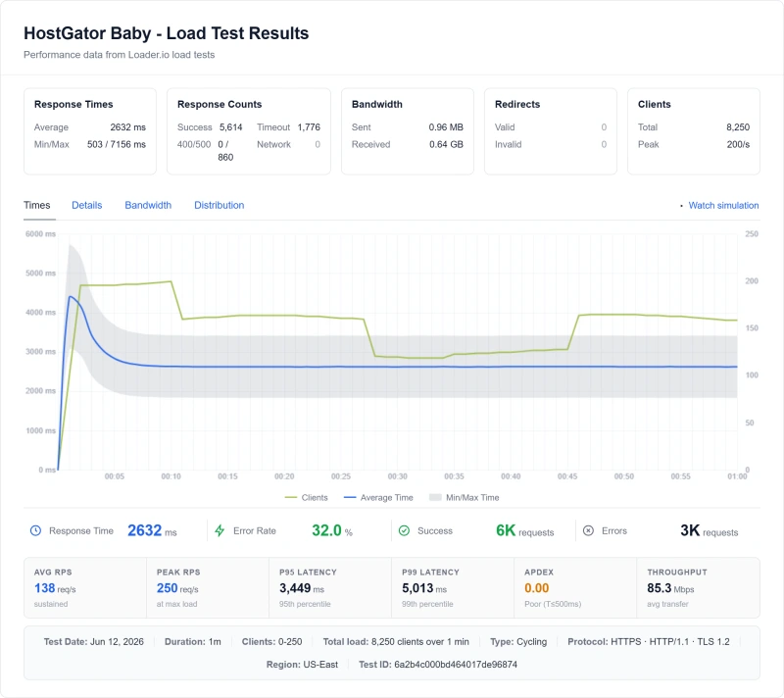Click the Sent value 0.96 MB
The image size is (784, 698).
[446, 127]
